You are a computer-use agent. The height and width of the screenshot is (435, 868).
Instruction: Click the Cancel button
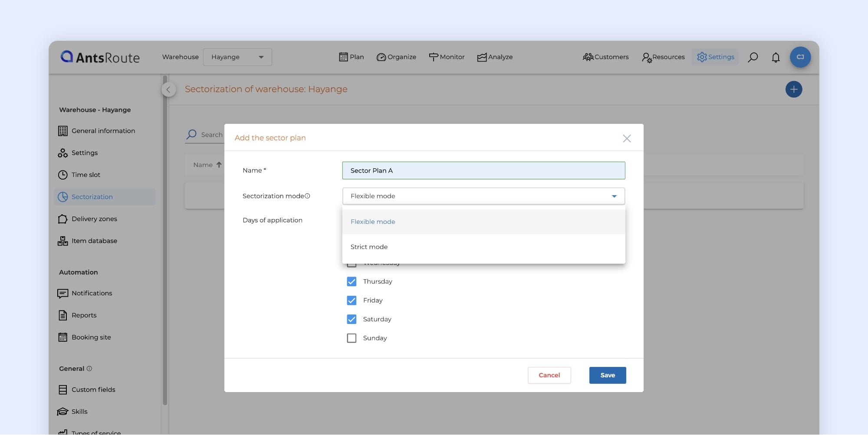(x=549, y=375)
